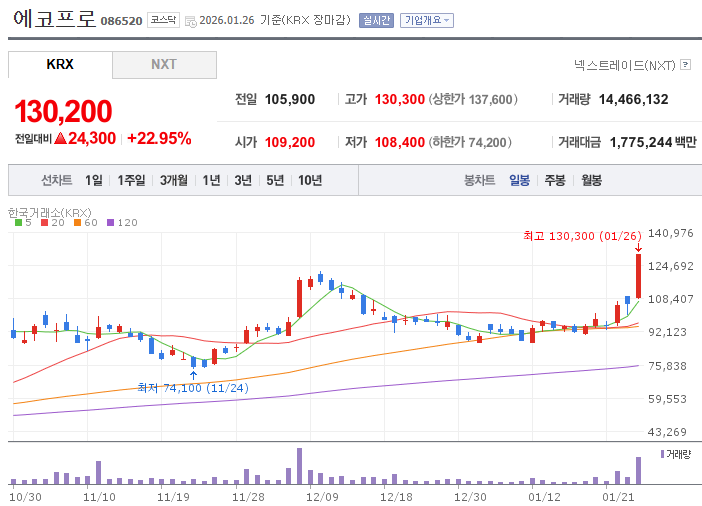Select the 1주일 line chart period
Screen dimensions: 702x506
[131, 180]
